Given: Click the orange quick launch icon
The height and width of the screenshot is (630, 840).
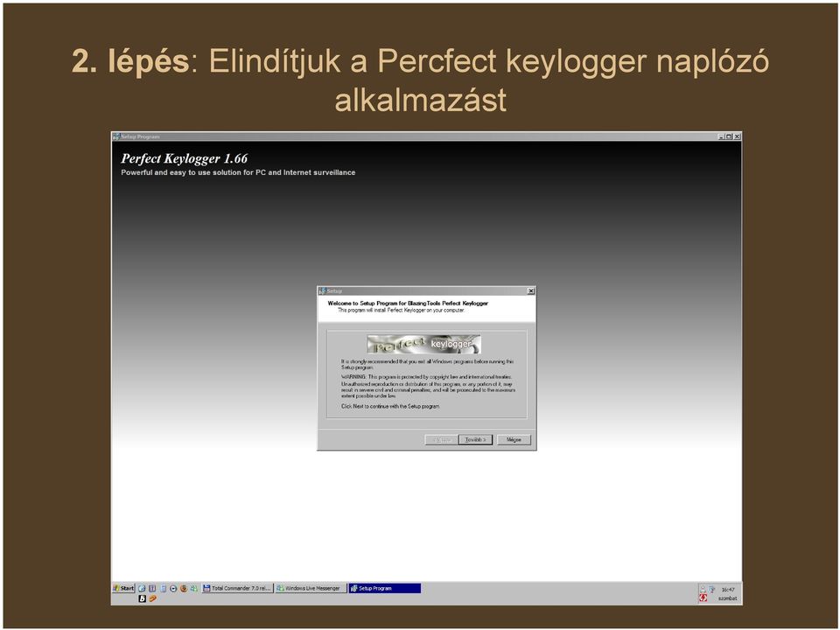Looking at the screenshot, I should 152,598.
